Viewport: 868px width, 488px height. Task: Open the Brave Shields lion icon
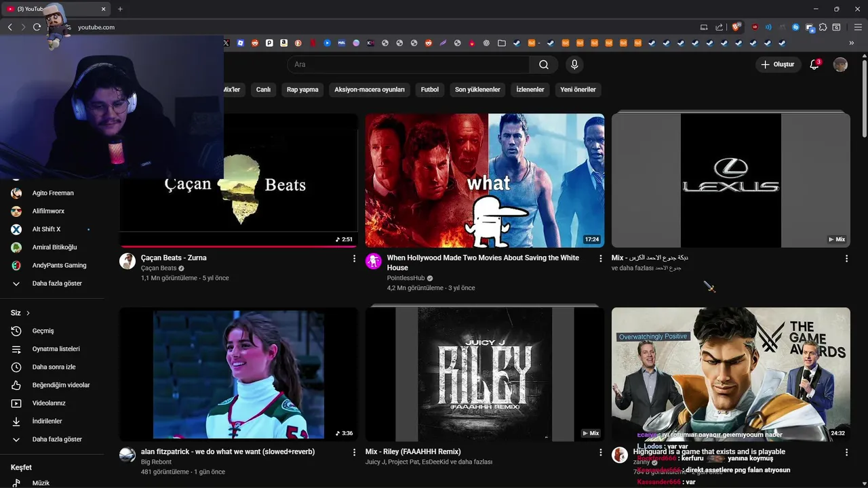pos(736,27)
